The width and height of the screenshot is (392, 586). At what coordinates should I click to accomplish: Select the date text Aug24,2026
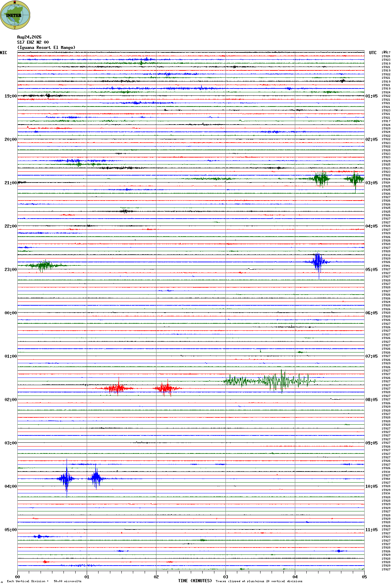point(29,37)
